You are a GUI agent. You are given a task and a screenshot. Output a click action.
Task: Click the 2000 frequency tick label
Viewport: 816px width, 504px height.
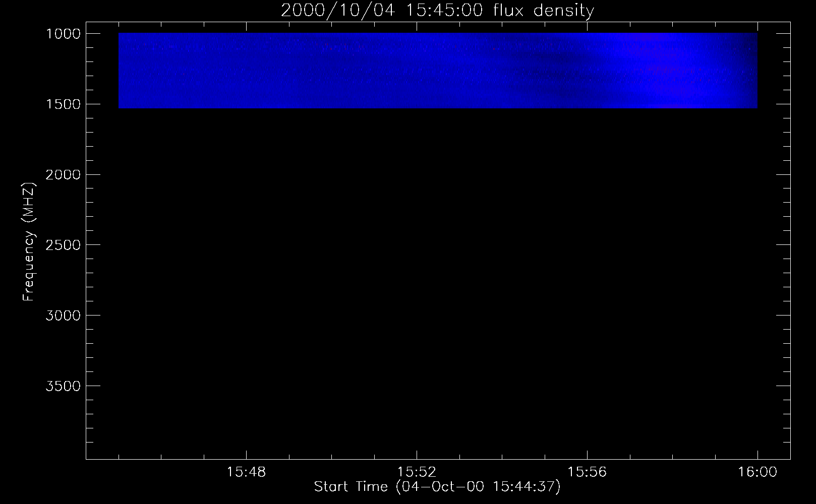coord(63,175)
